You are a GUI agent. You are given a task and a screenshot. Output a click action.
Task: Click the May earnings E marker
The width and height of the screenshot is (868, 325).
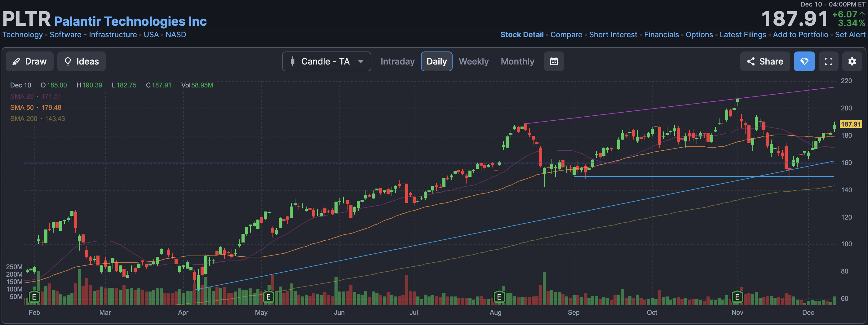click(x=268, y=297)
